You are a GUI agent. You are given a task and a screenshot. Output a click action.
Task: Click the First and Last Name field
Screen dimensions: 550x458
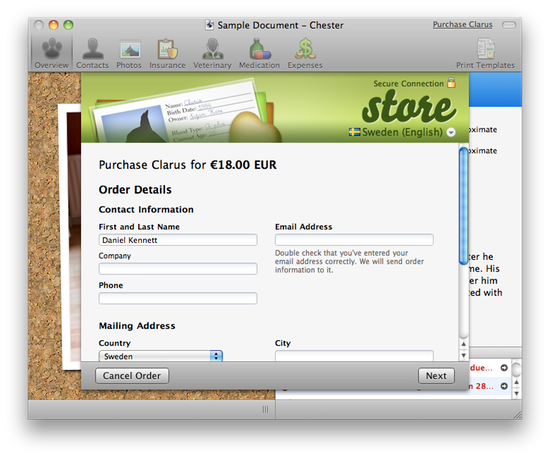click(x=178, y=240)
